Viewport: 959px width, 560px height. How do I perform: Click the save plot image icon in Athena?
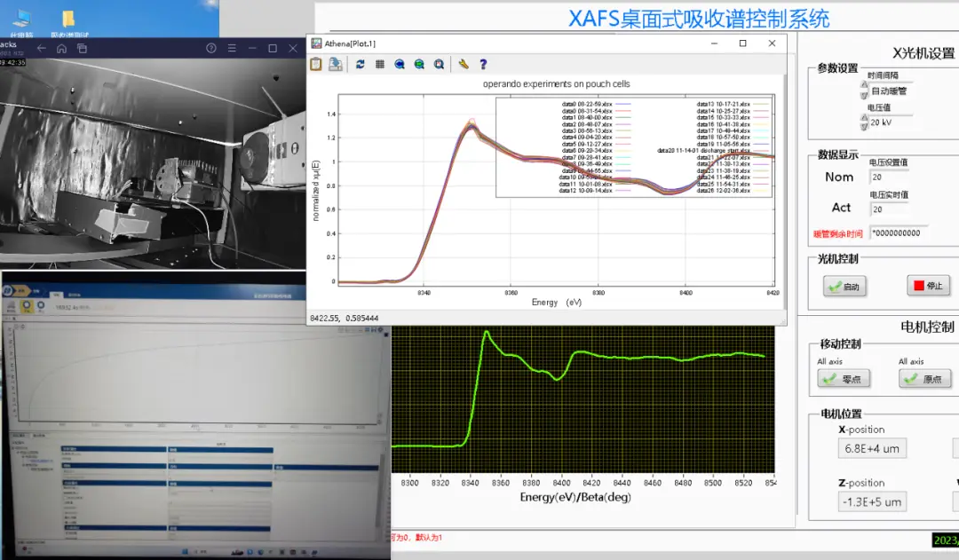point(336,64)
